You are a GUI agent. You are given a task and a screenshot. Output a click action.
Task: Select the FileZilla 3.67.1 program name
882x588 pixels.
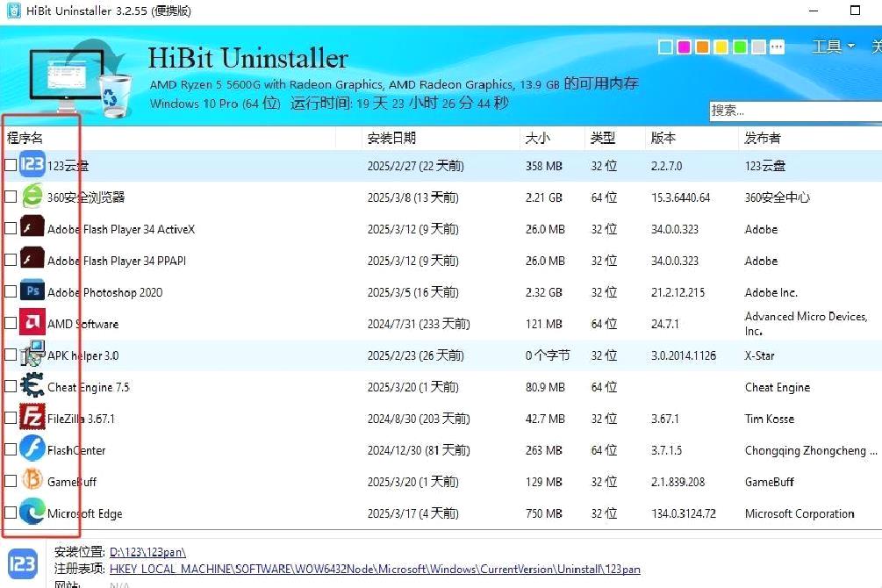[81, 419]
